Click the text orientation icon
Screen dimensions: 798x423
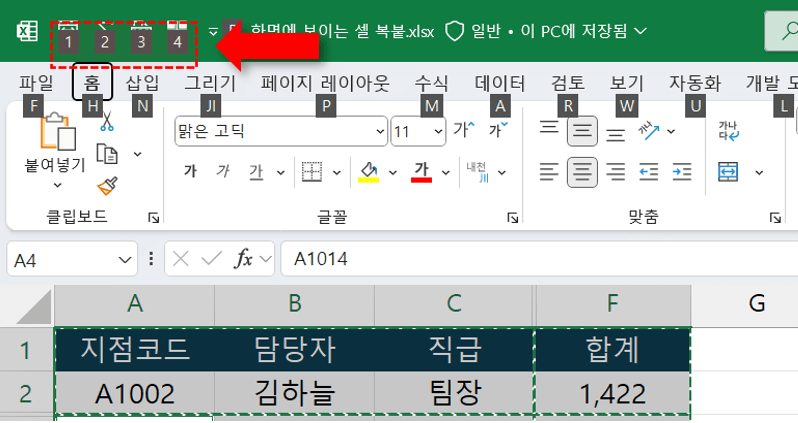click(648, 131)
